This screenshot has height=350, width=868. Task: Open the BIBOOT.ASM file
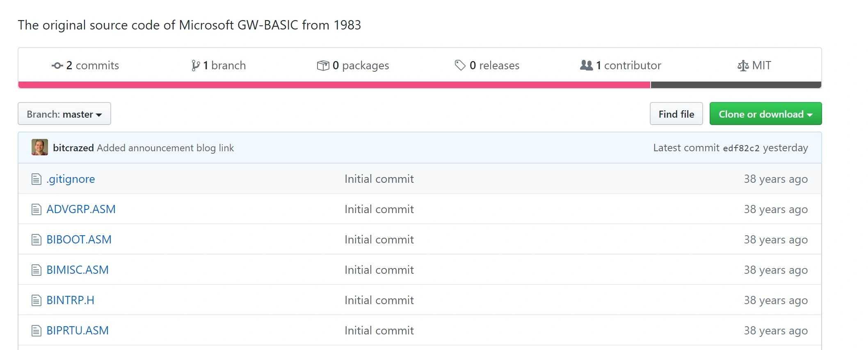79,239
